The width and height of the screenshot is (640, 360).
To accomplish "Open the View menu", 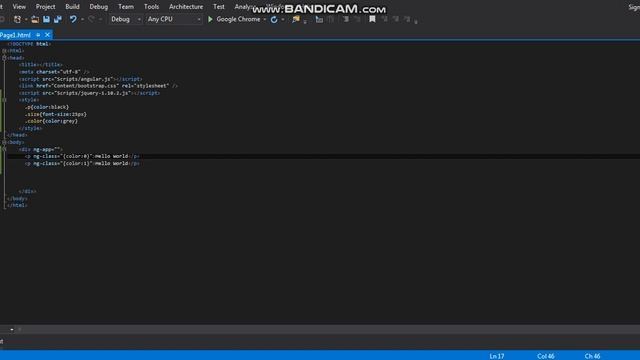I will (19, 7).
